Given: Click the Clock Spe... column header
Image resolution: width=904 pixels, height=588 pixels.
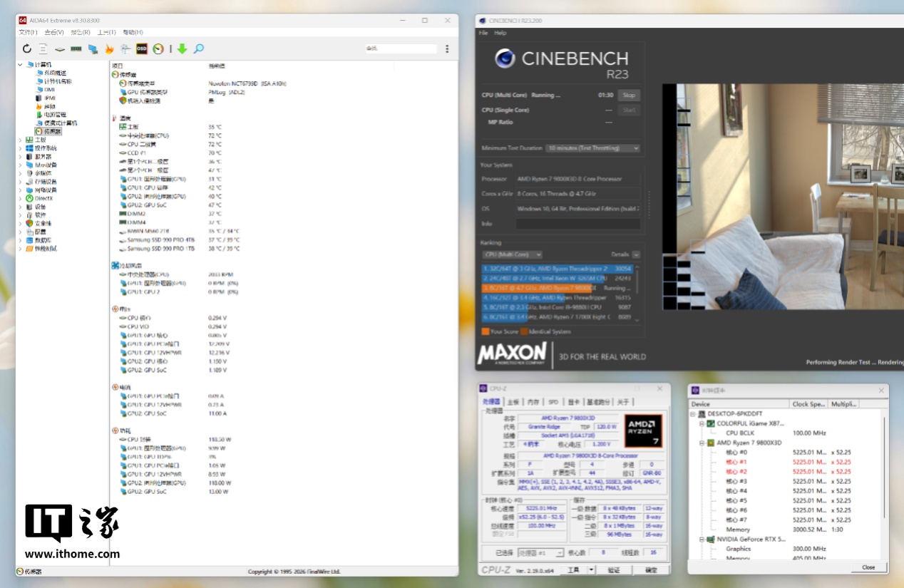Looking at the screenshot, I should point(809,404).
